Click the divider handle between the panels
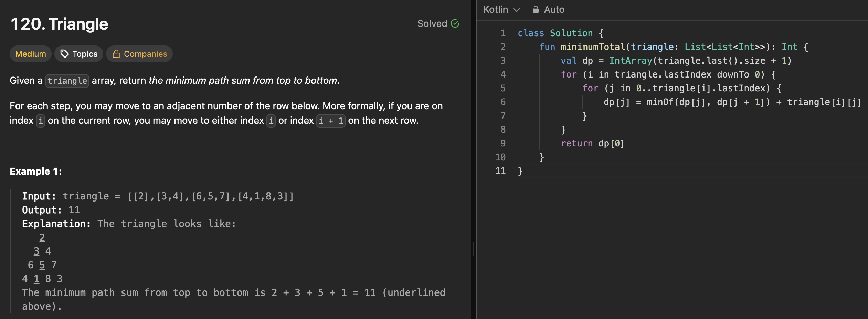This screenshot has width=868, height=319. 474,249
